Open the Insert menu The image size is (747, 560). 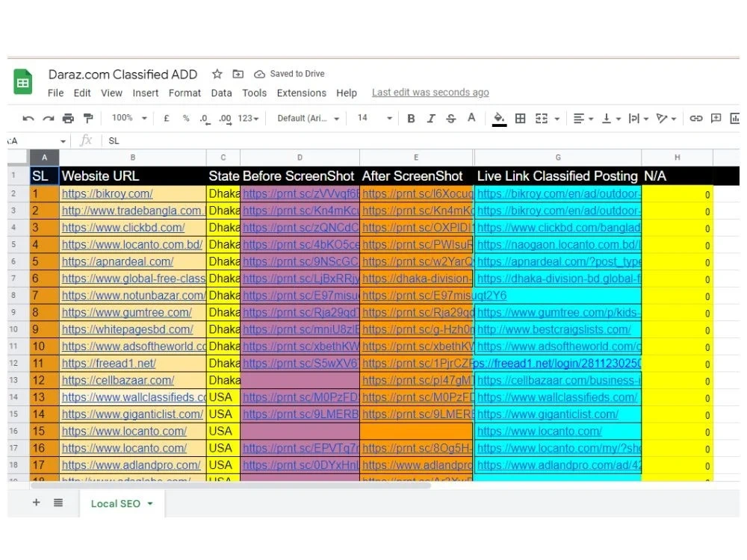[x=146, y=93]
